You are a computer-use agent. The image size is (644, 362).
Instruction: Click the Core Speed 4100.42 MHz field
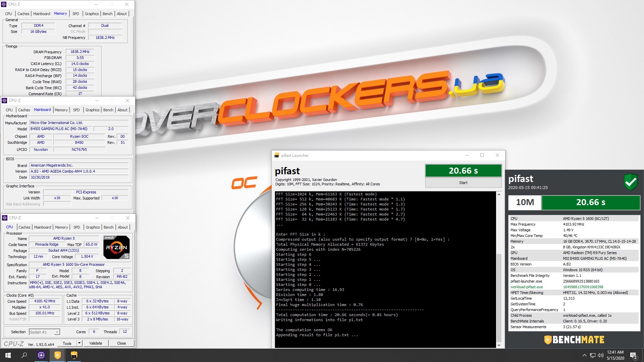[45, 301]
